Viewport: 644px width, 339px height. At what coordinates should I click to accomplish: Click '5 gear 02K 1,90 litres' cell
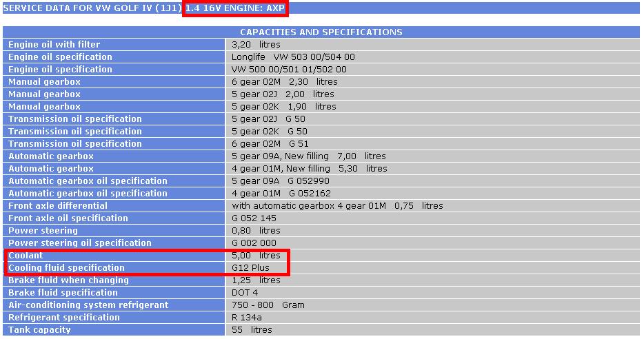click(x=284, y=106)
